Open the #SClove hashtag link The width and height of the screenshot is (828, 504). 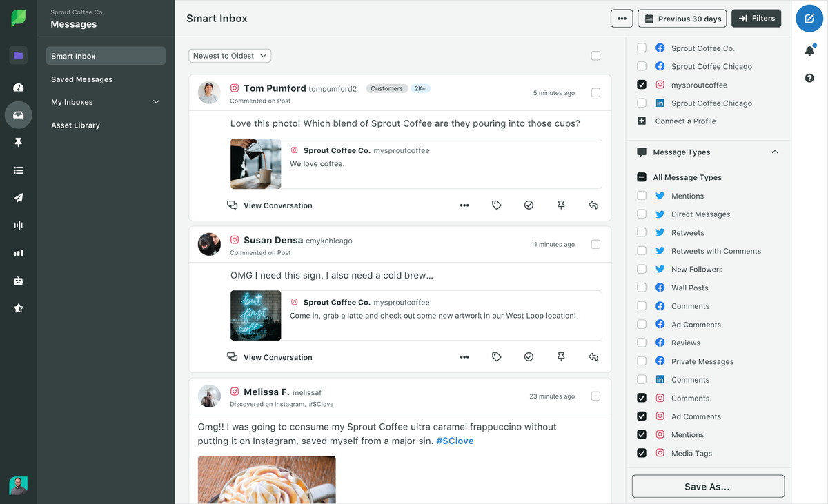pos(455,441)
